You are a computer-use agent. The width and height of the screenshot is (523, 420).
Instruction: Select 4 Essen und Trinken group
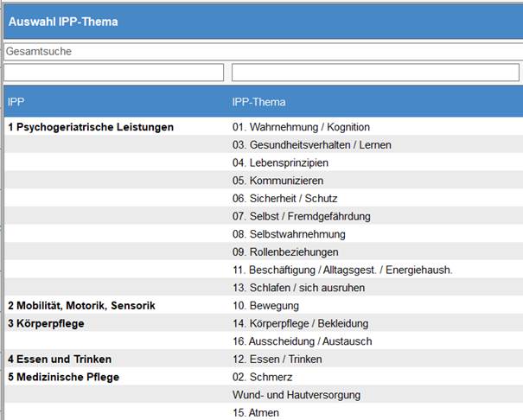coord(60,360)
